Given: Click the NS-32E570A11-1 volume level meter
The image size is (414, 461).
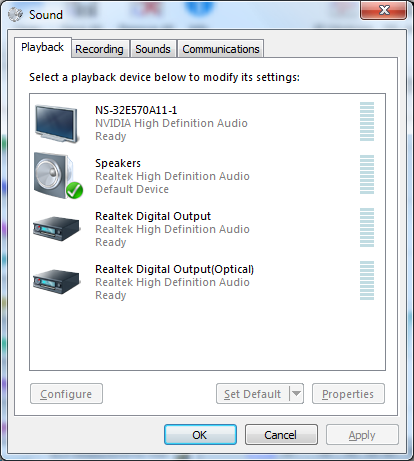Looking at the screenshot, I should point(367,122).
